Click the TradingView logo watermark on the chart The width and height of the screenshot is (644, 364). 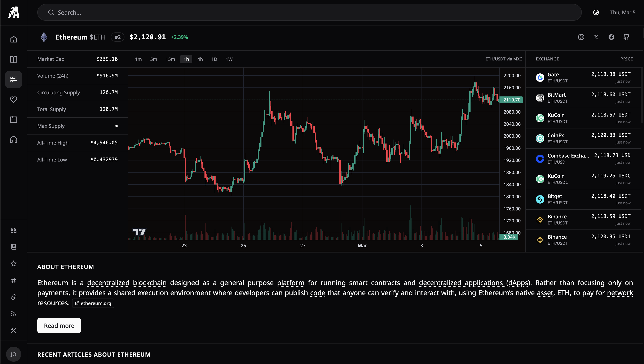pos(140,232)
